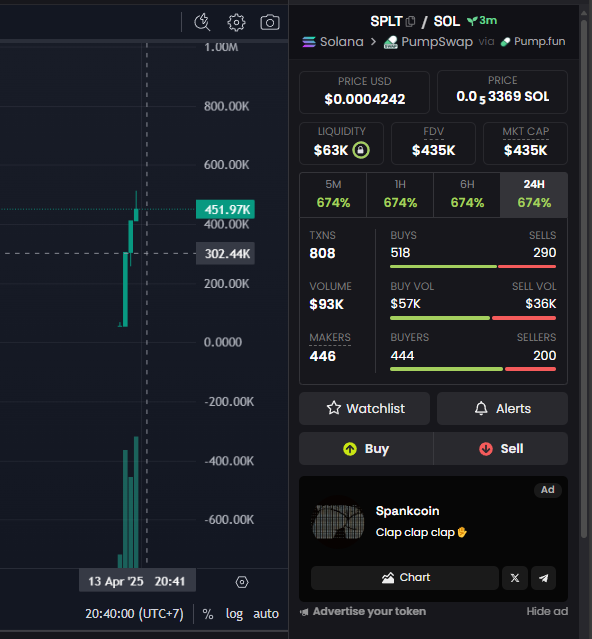Open Spankcoin Chart button
The width and height of the screenshot is (592, 639).
click(405, 577)
